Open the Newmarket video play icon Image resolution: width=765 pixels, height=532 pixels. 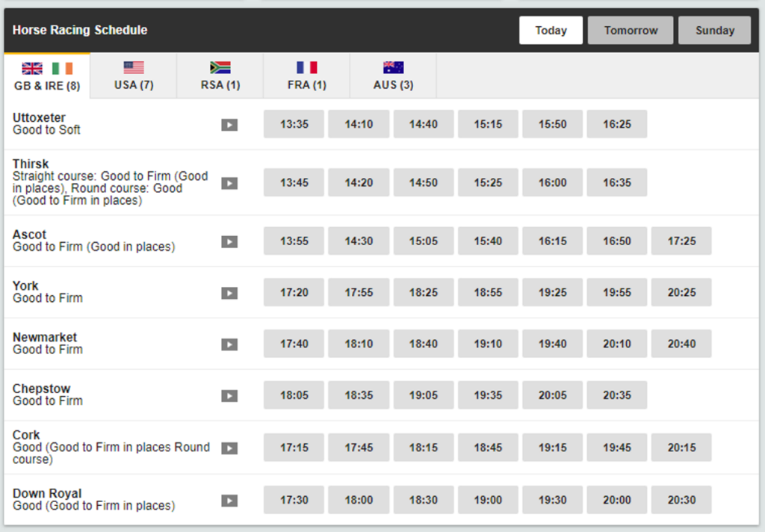click(229, 344)
